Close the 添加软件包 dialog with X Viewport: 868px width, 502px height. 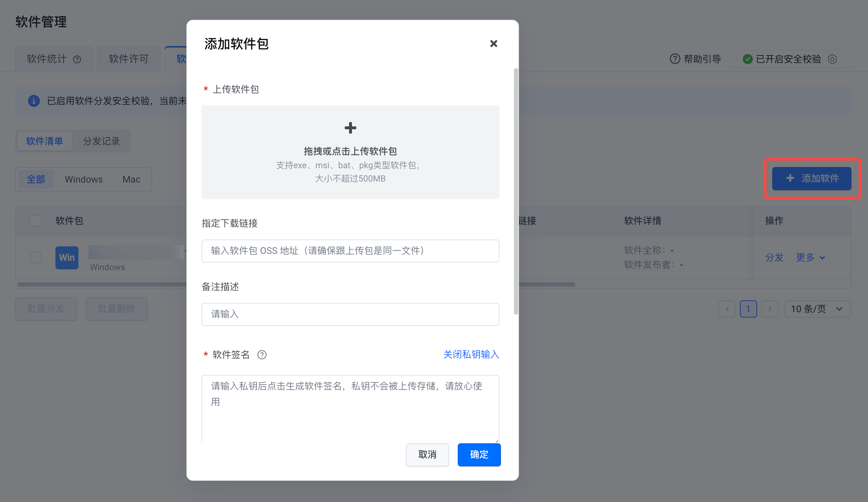tap(493, 44)
